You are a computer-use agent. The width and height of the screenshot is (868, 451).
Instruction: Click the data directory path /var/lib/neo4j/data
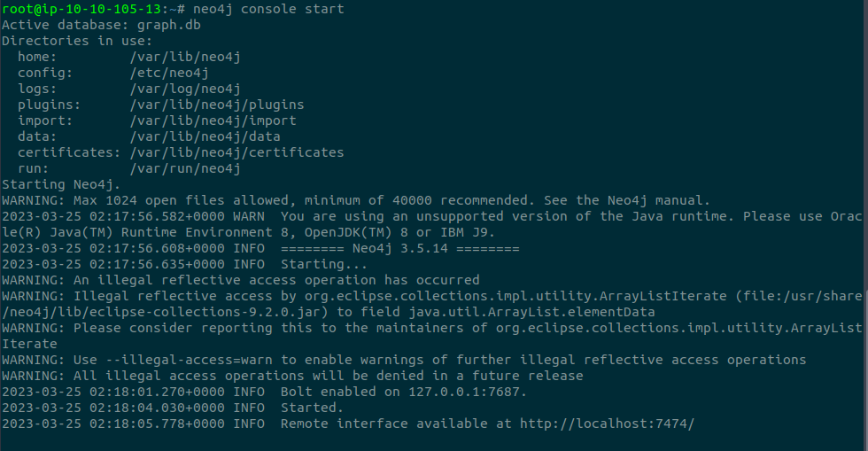tap(205, 136)
